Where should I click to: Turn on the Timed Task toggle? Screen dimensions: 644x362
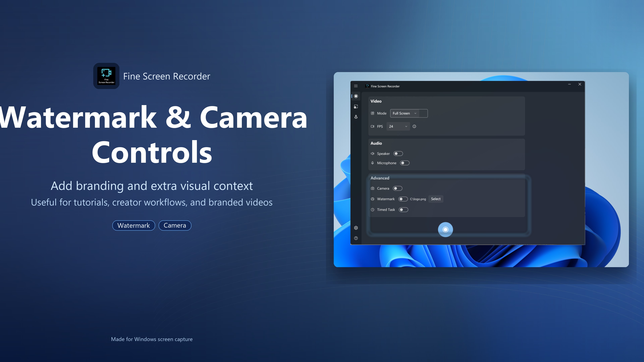tap(404, 210)
